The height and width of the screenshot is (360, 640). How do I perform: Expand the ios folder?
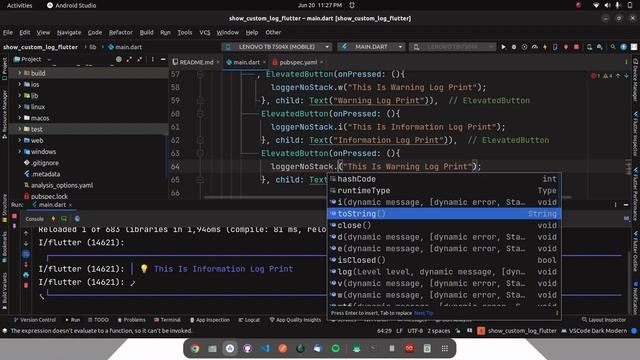[x=19, y=84]
